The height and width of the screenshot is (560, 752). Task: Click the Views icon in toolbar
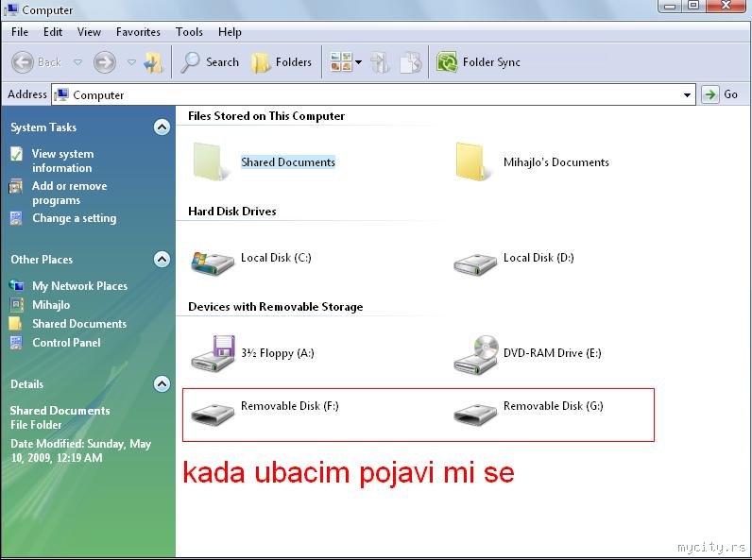point(341,62)
